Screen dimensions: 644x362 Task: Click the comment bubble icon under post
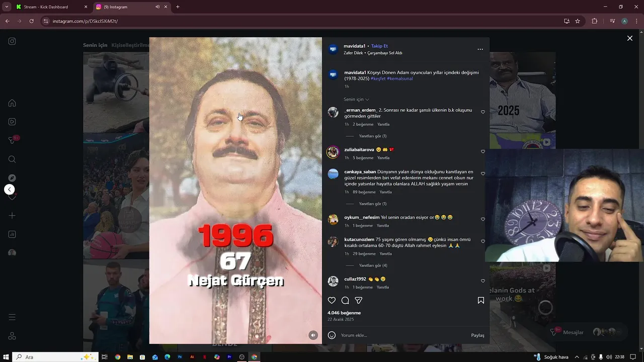pyautogui.click(x=345, y=300)
